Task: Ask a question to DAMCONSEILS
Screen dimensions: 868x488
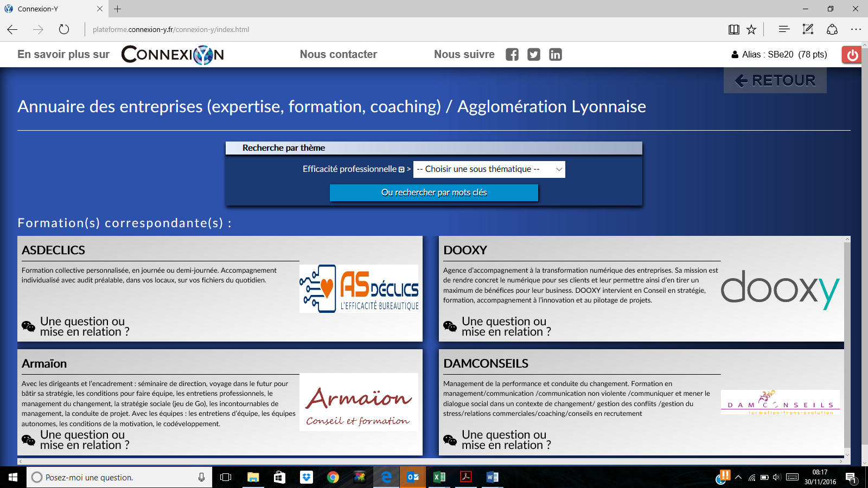Action: 506,440
